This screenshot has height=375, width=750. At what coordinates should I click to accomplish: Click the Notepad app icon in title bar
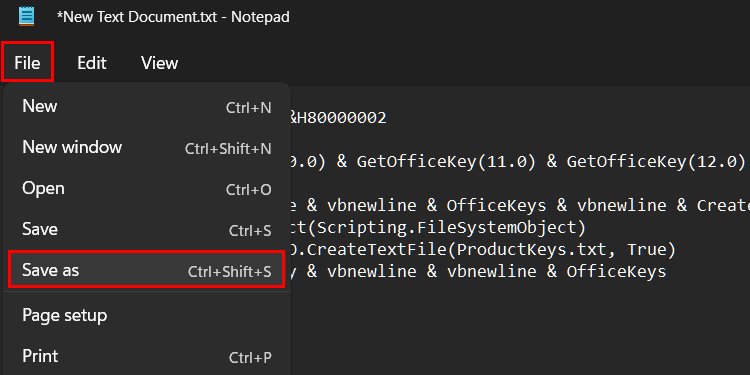[x=26, y=17]
